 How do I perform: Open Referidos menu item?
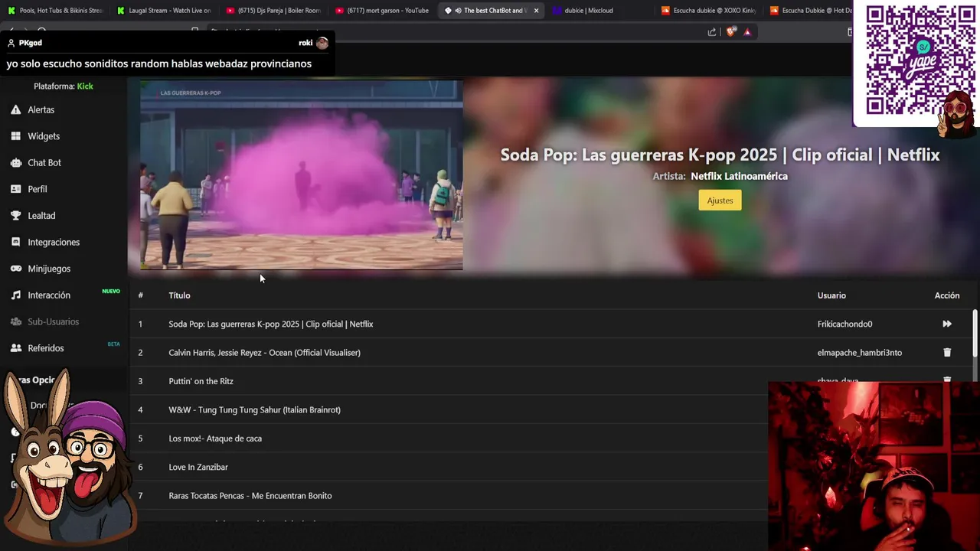click(46, 348)
